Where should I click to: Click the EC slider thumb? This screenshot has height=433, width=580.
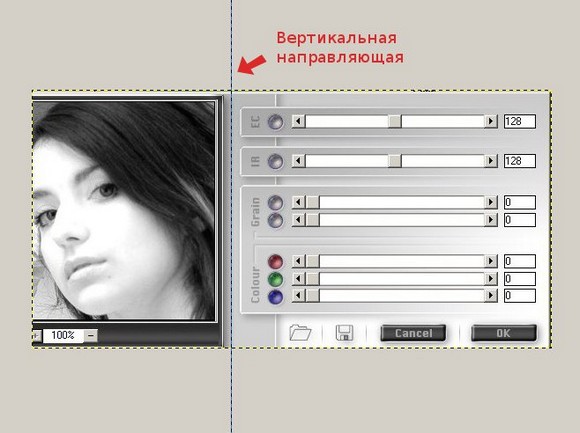coord(395,121)
